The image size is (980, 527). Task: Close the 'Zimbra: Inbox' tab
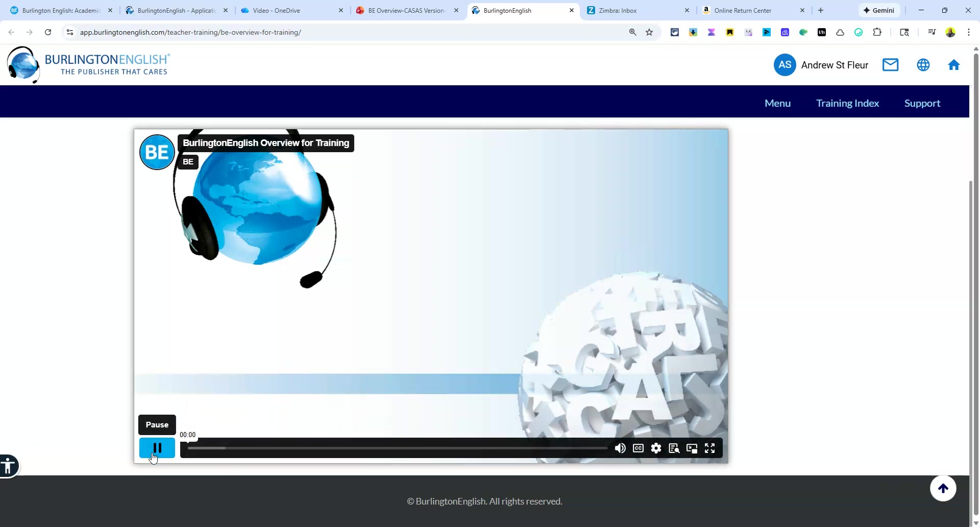tap(687, 10)
